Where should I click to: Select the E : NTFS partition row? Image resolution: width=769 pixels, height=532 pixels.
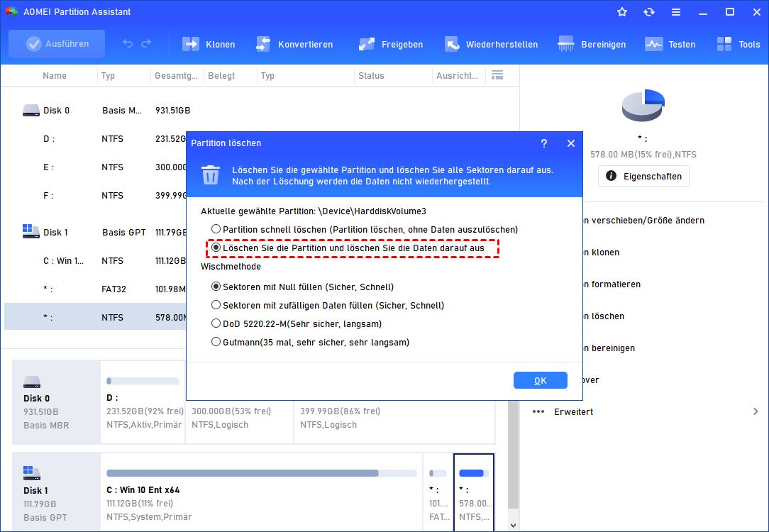coord(96,167)
